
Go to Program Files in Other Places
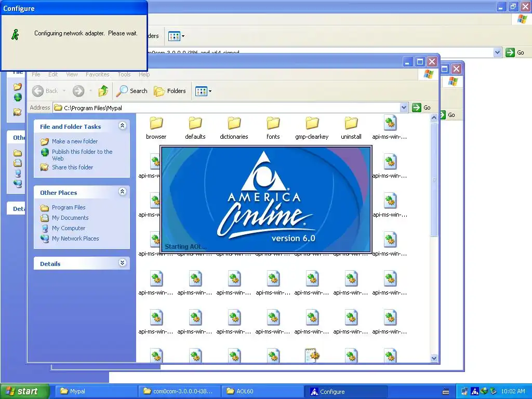(x=69, y=207)
